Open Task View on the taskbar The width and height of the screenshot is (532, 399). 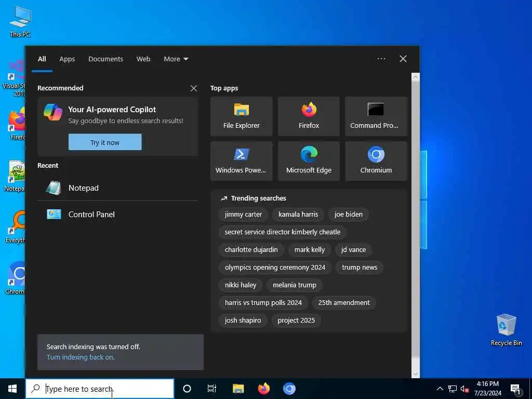coord(212,389)
